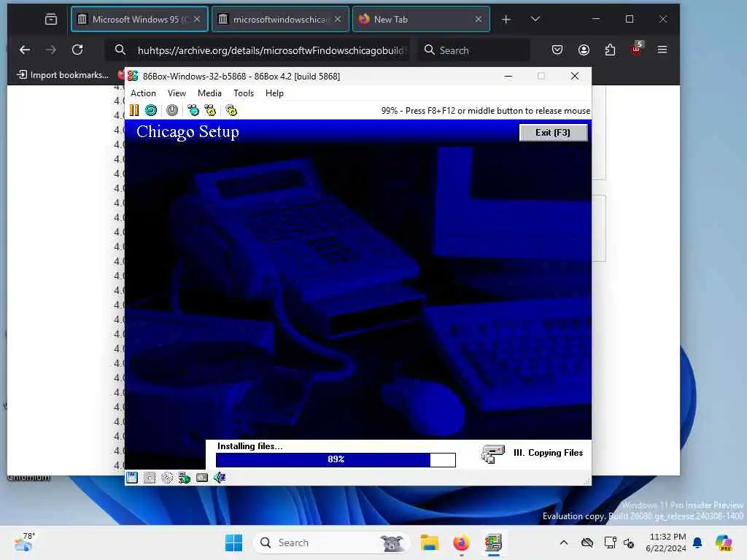Show hidden tray icons chevron
The image size is (747, 560).
[x=564, y=542]
